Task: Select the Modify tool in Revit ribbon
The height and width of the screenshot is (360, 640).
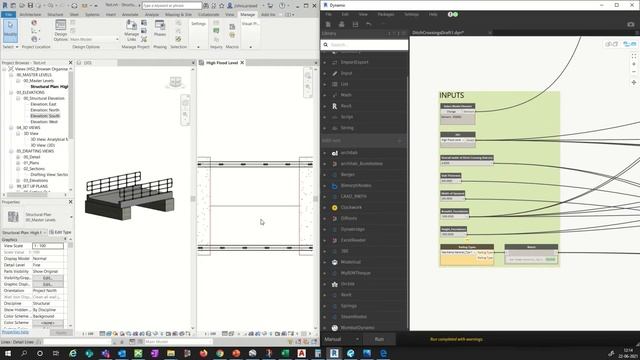Action: (x=10, y=31)
